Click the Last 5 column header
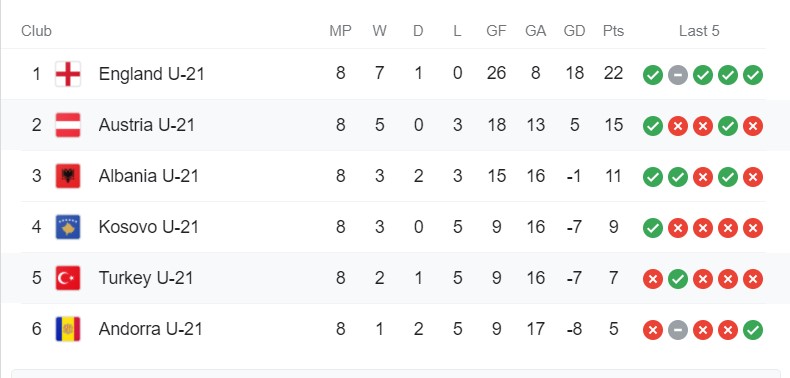Screen dimensions: 790x378 [x=699, y=31]
